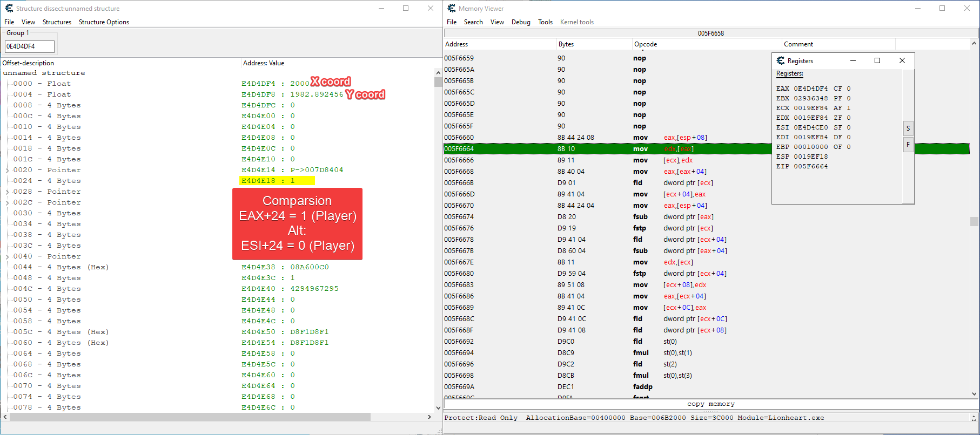Open the Kernel tools menu
Screen dimensions: 980x435
pyautogui.click(x=576, y=22)
